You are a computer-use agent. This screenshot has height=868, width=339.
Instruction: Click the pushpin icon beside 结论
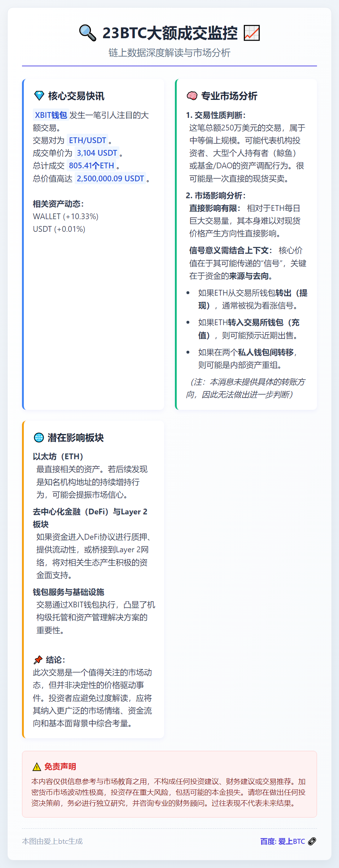coord(38,660)
